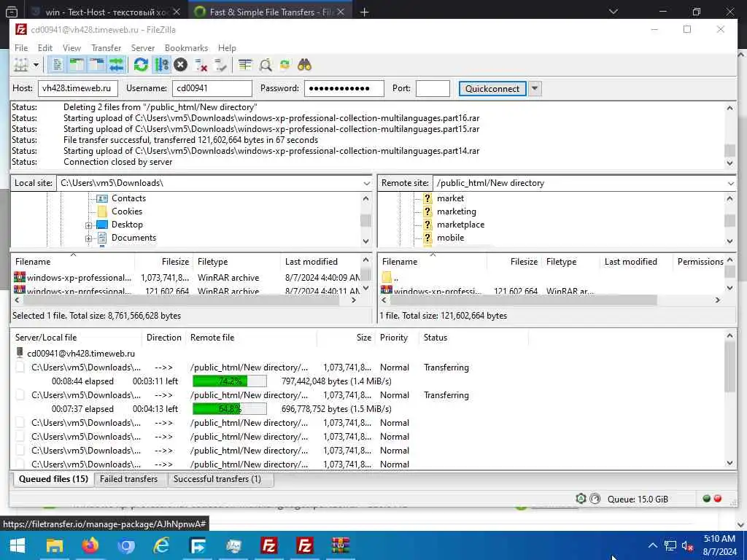The height and width of the screenshot is (560, 747).
Task: Click the FileZilla logo in title bar
Action: tap(21, 29)
